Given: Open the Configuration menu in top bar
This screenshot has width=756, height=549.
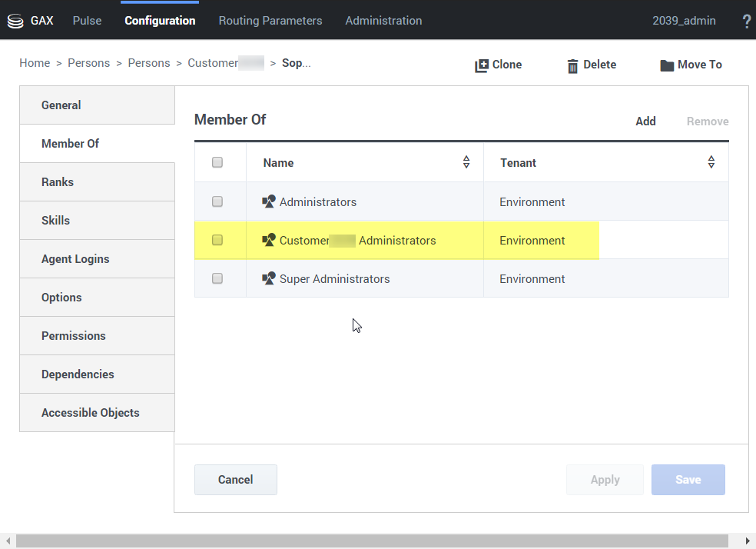Looking at the screenshot, I should [160, 21].
